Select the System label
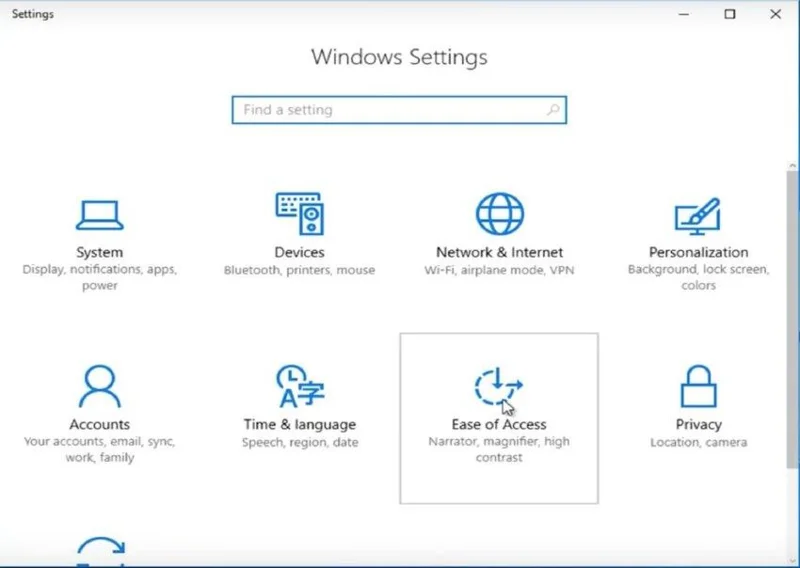 [99, 252]
